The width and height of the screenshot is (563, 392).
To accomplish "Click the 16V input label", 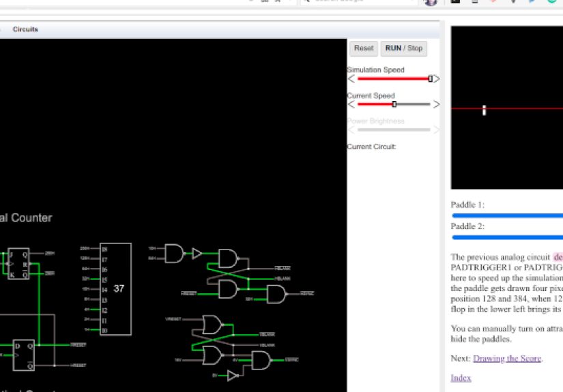I will click(177, 360).
